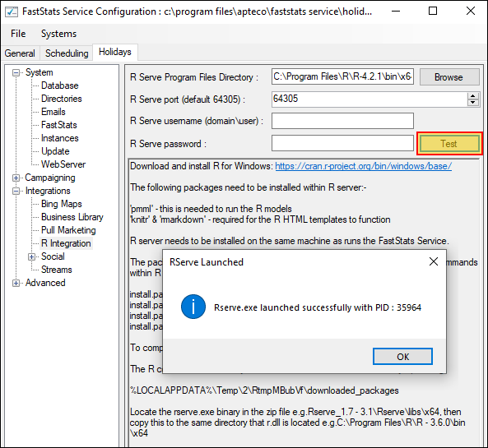The image size is (488, 448).
Task: Select R Integration in the tree
Action: click(x=66, y=243)
